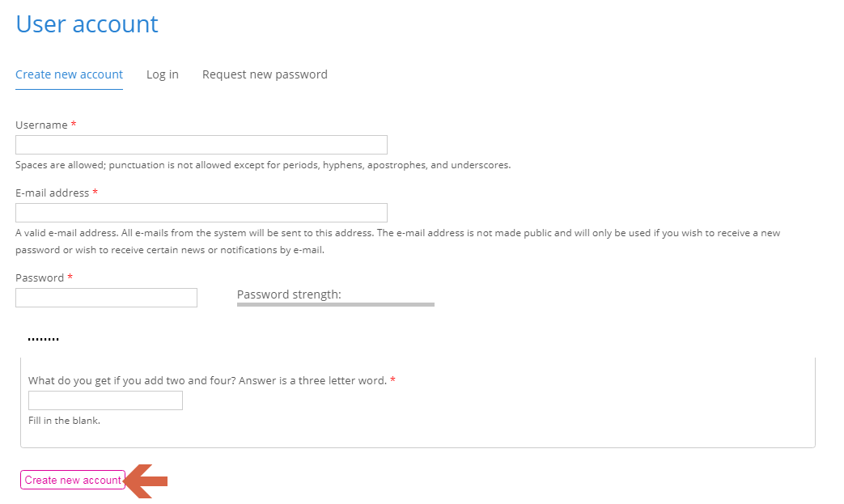Select the Create new account tab

(69, 74)
